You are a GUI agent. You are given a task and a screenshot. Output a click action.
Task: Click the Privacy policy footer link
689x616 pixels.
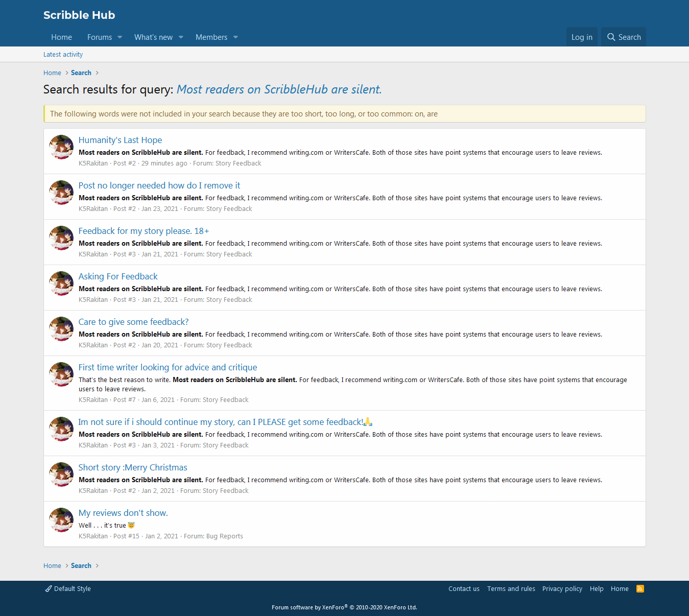[x=562, y=589]
